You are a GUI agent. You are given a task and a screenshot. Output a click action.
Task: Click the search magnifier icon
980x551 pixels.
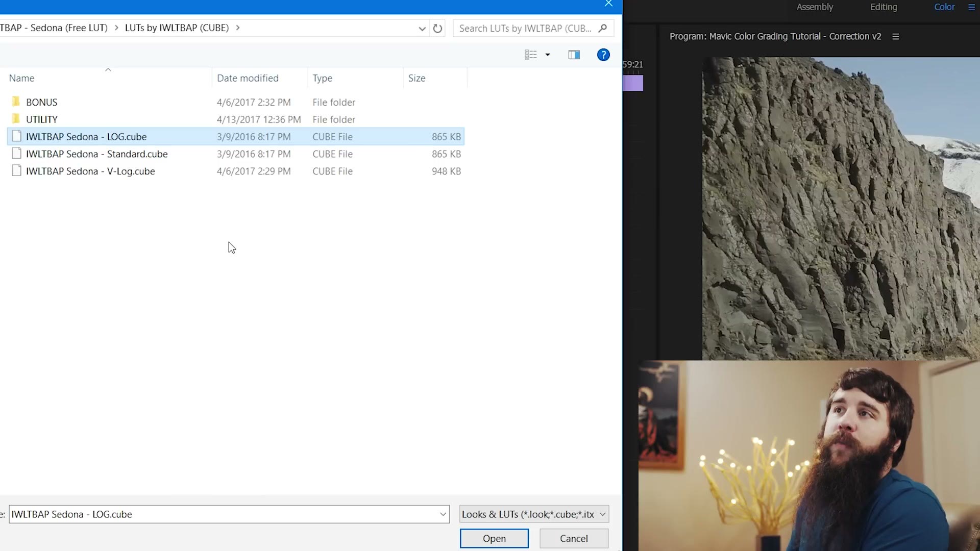[603, 28]
